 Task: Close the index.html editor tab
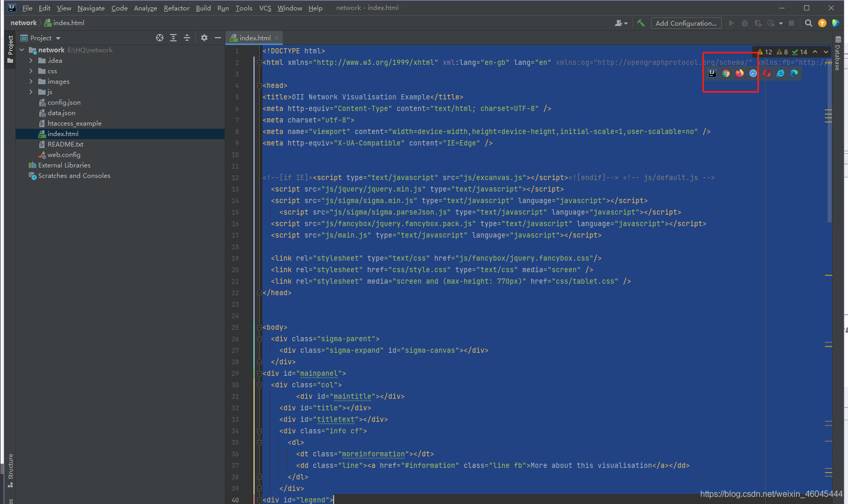pos(277,38)
